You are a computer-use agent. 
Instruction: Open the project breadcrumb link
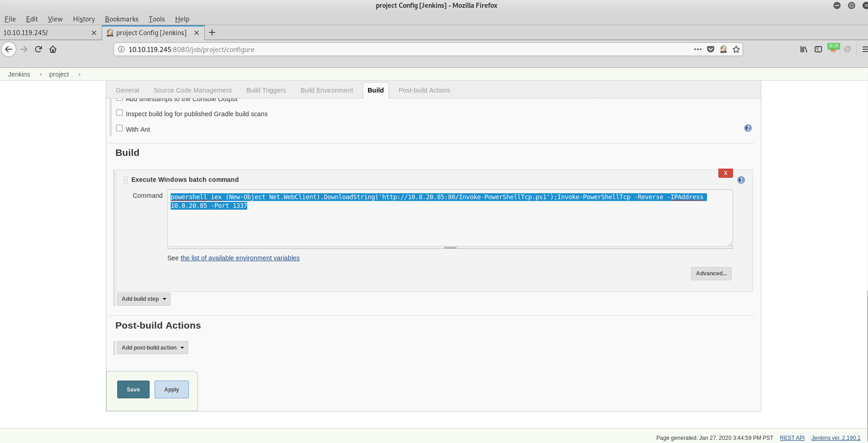59,74
